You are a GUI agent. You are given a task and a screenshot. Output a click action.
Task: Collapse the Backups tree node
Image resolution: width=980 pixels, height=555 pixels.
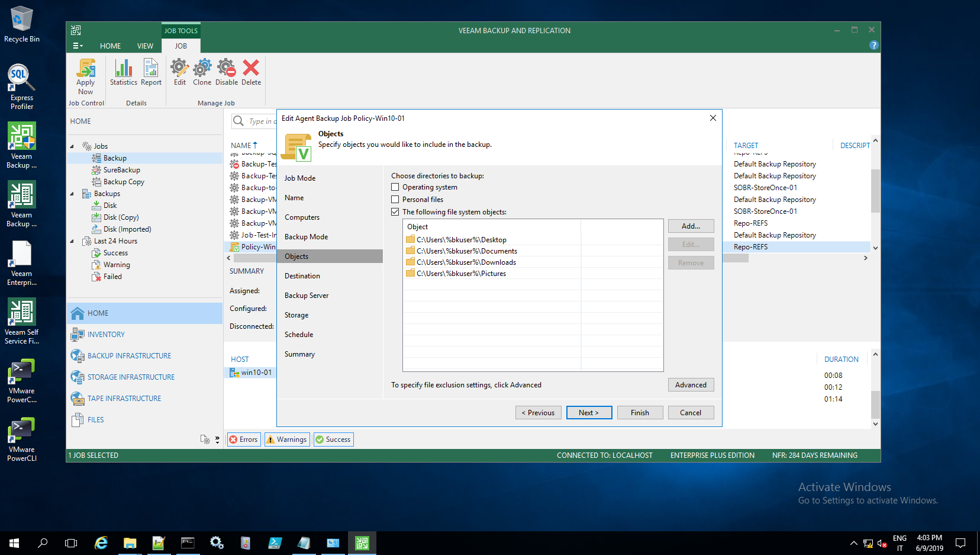coord(72,194)
